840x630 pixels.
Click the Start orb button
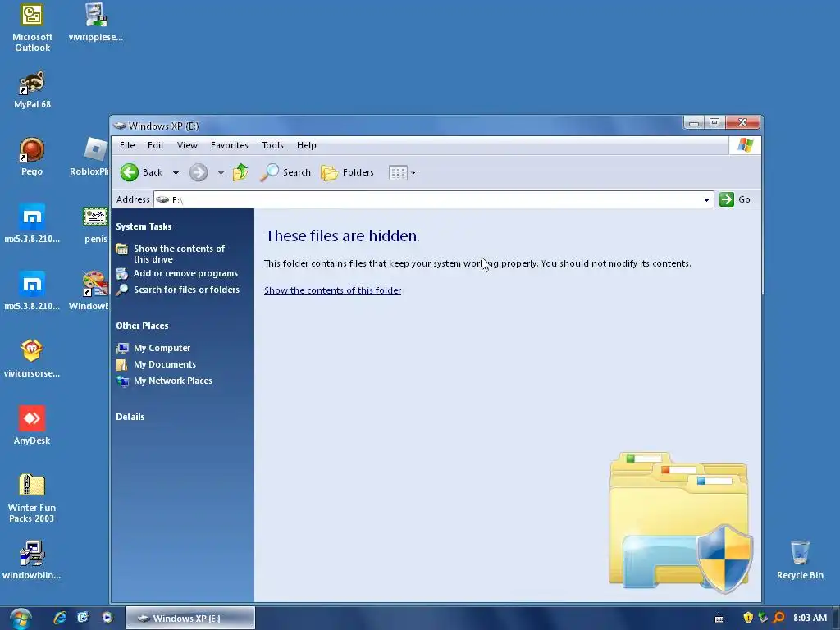coord(20,619)
